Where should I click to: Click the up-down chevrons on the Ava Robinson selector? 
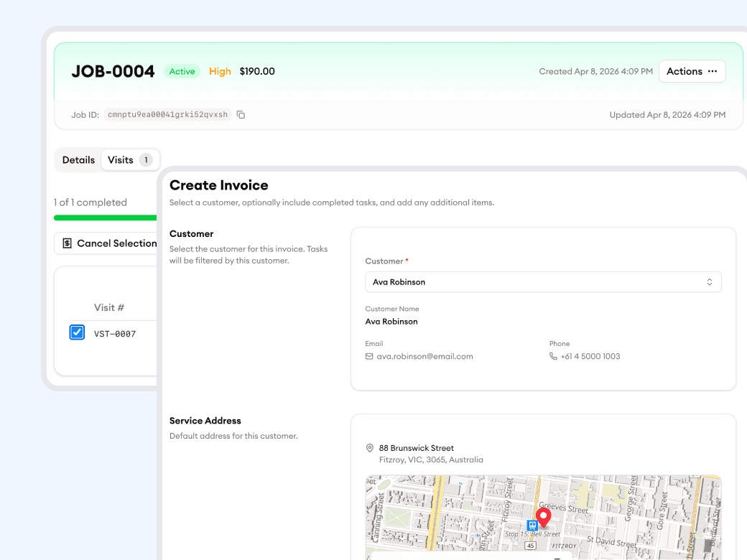(x=710, y=281)
